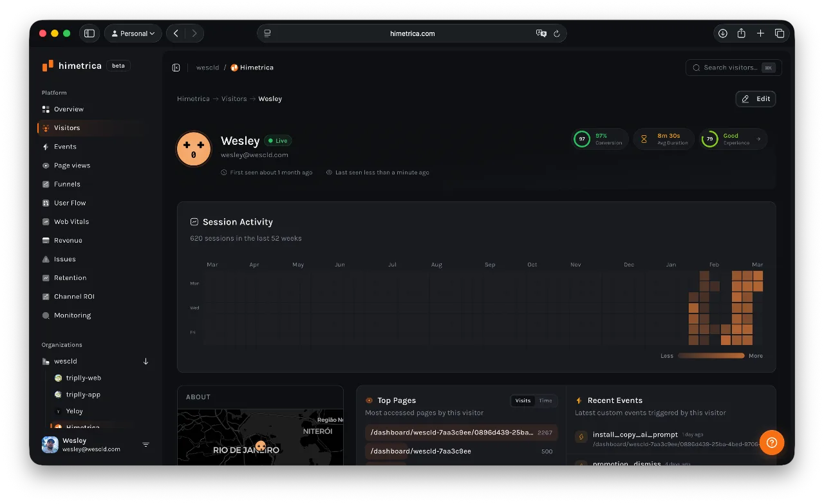Open account menu next to Wesley profile

tap(145, 445)
